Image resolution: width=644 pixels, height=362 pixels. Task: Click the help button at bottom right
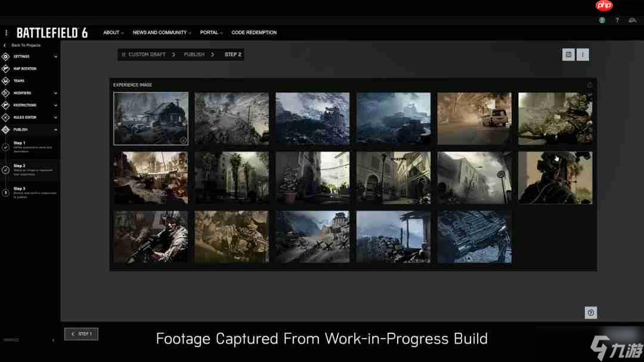590,313
